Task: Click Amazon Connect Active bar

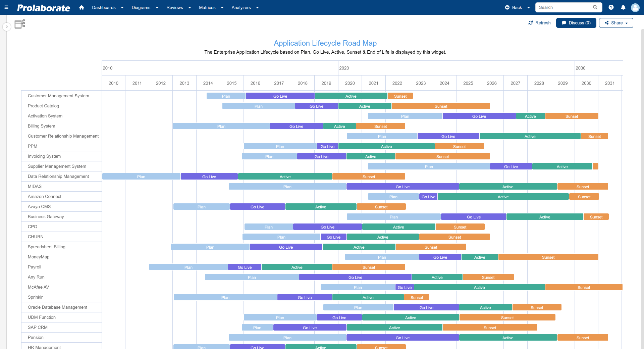Action: click(503, 197)
